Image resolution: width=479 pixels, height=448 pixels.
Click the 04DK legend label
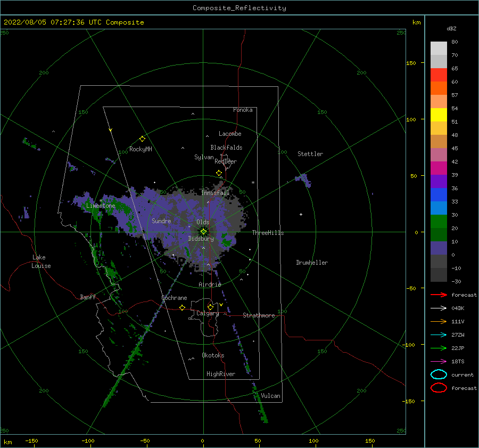(x=458, y=308)
